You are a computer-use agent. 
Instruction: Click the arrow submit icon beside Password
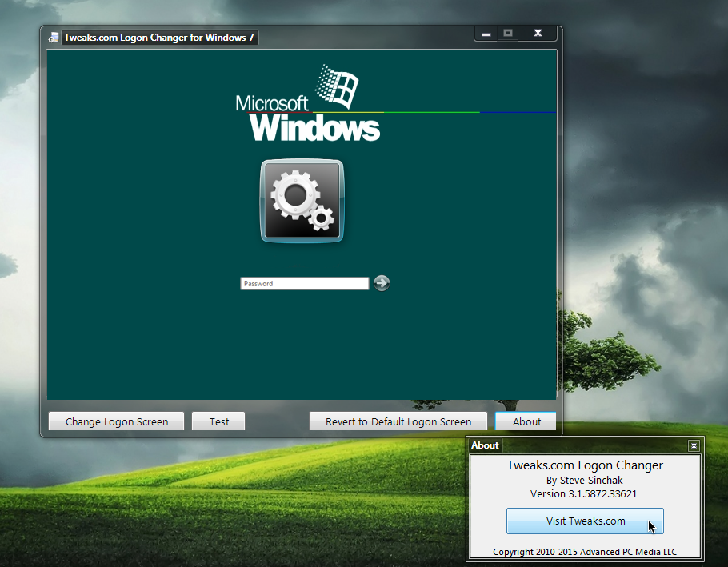click(382, 283)
